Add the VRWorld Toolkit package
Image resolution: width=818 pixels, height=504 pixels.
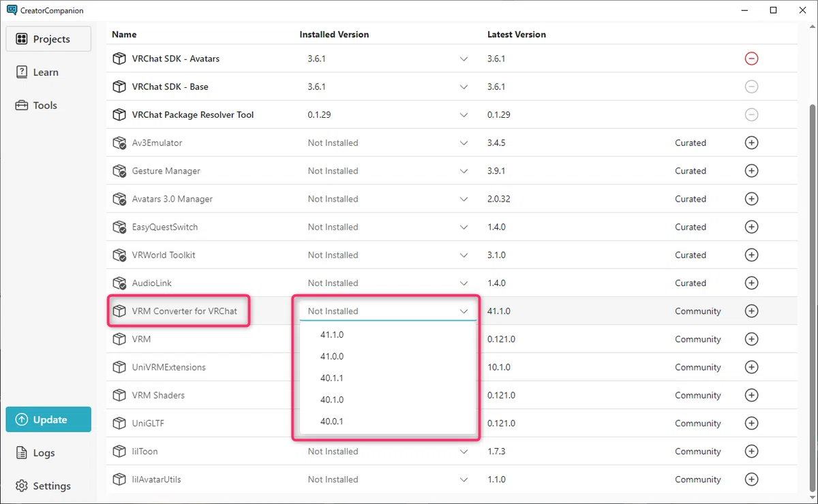coord(751,255)
